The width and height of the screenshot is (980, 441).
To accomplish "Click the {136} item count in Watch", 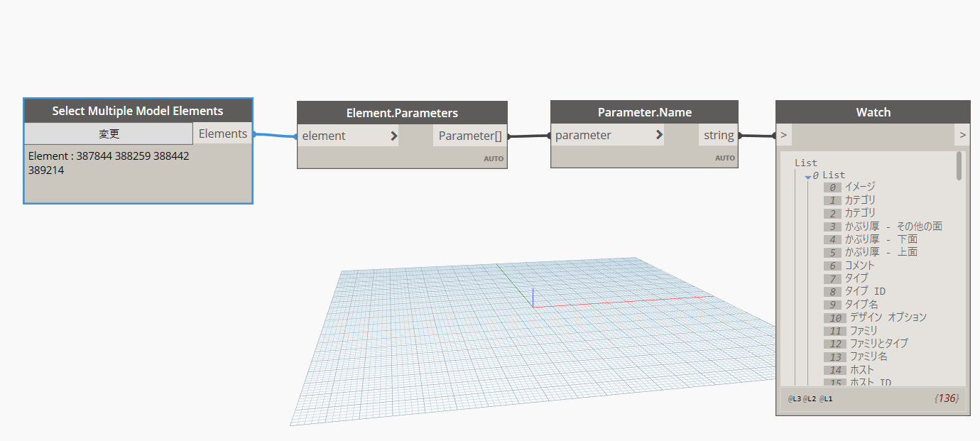I will tap(947, 398).
